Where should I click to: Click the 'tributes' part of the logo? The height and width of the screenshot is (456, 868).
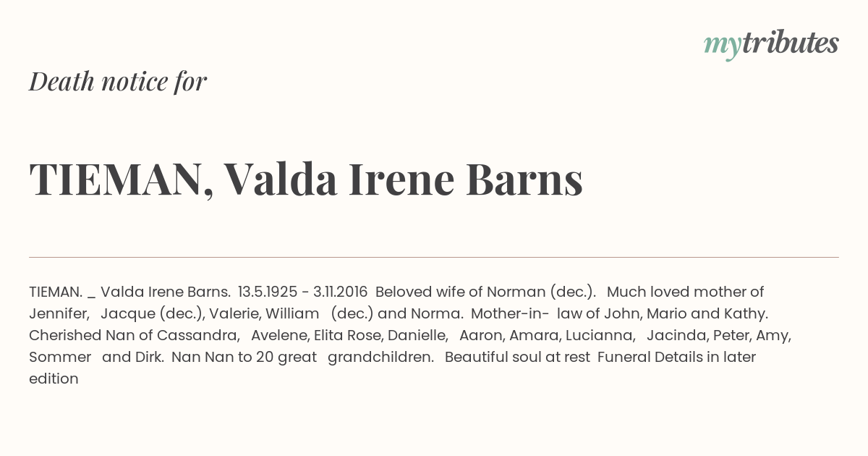[x=790, y=43]
